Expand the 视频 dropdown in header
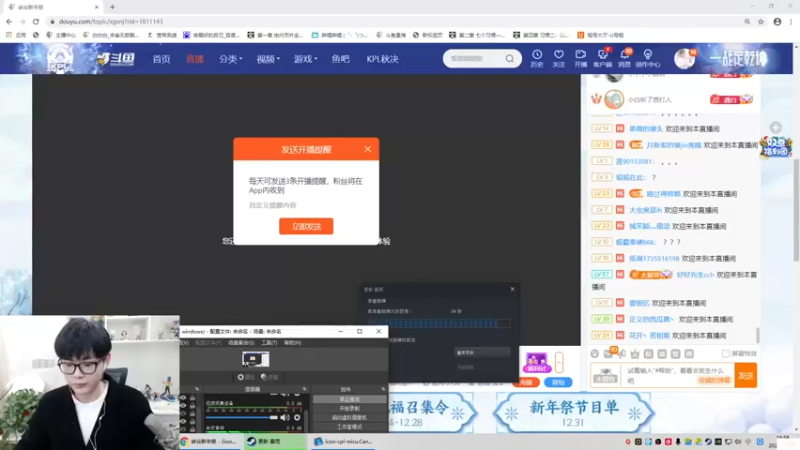This screenshot has height=450, width=800. [x=268, y=59]
